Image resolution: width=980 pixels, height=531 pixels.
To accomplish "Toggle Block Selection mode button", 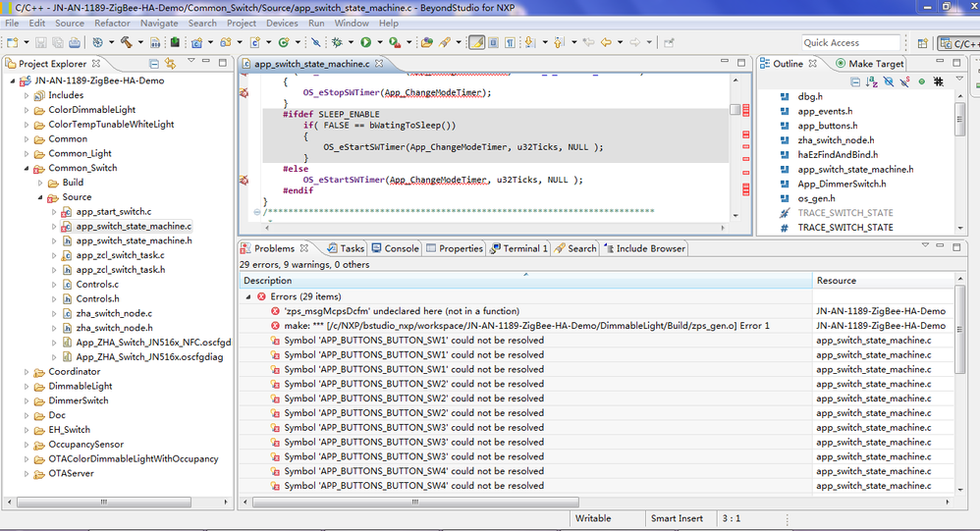I will 494,42.
